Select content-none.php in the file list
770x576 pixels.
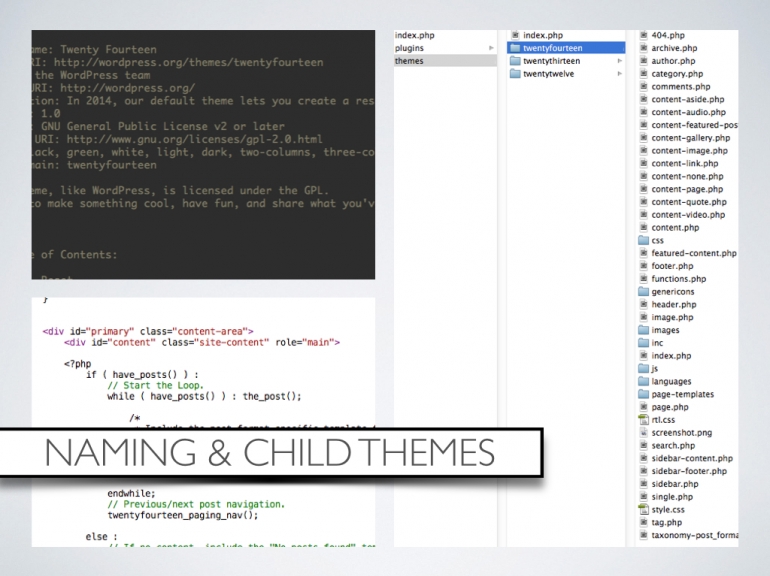coord(687,176)
